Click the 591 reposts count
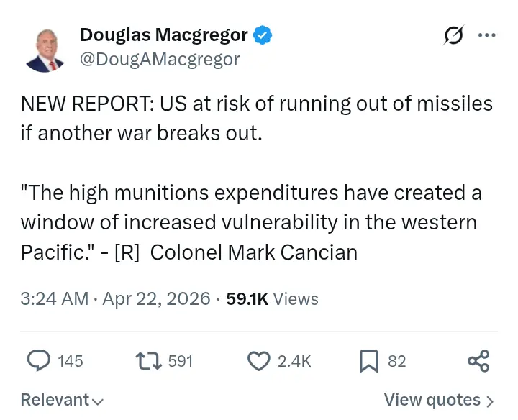518x420 pixels. pyautogui.click(x=181, y=361)
